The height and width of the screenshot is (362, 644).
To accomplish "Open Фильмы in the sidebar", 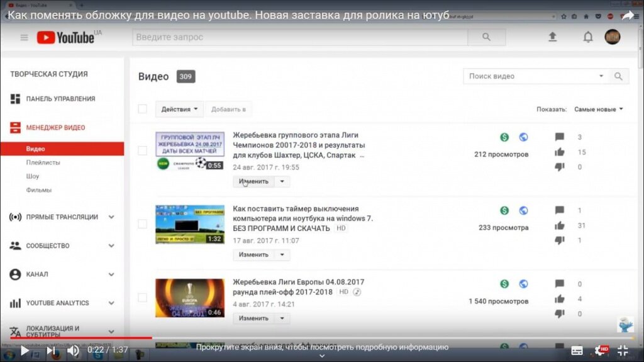I will 38,190.
